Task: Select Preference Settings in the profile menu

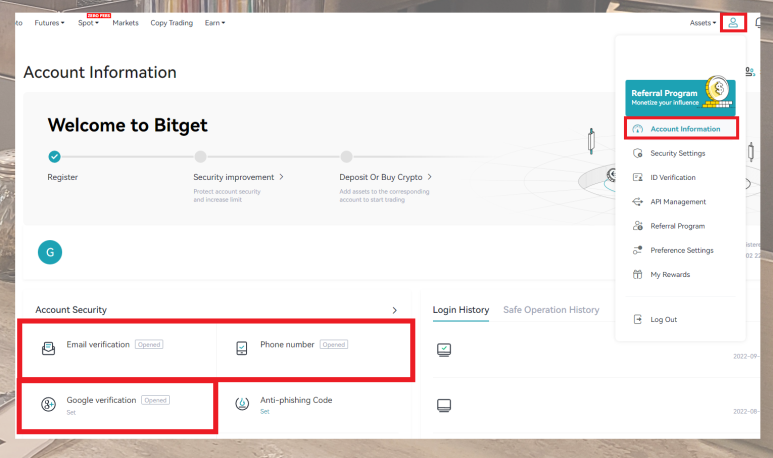Action: point(680,250)
